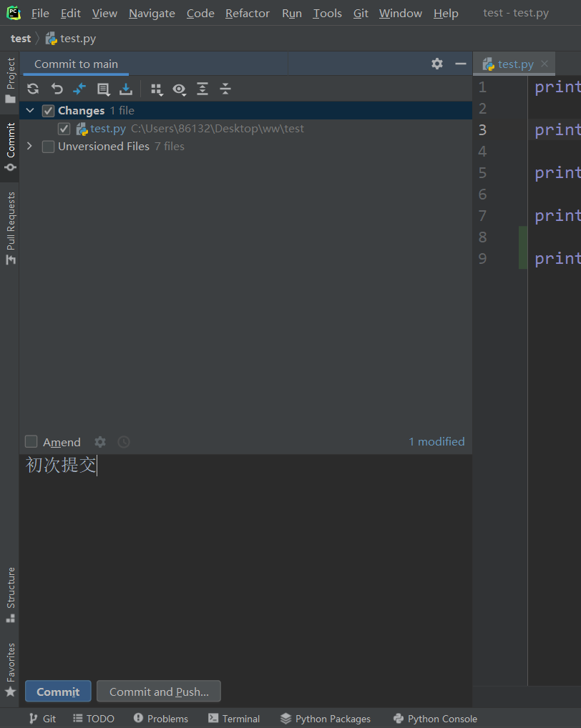Click the green change marker beside line 9

click(523, 247)
